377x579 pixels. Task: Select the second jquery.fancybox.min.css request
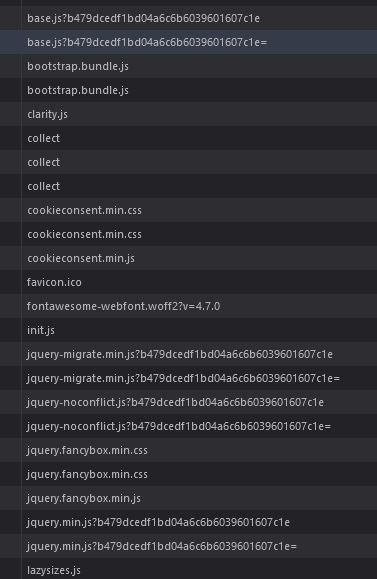point(188,474)
